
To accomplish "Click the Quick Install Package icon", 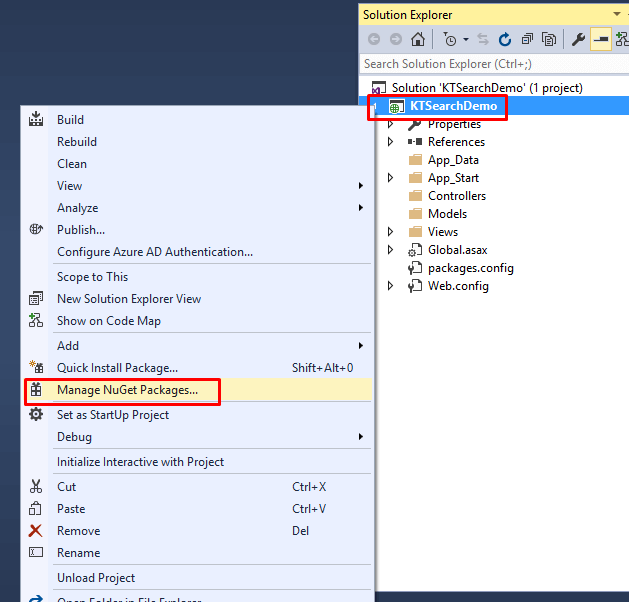I will tap(36, 367).
